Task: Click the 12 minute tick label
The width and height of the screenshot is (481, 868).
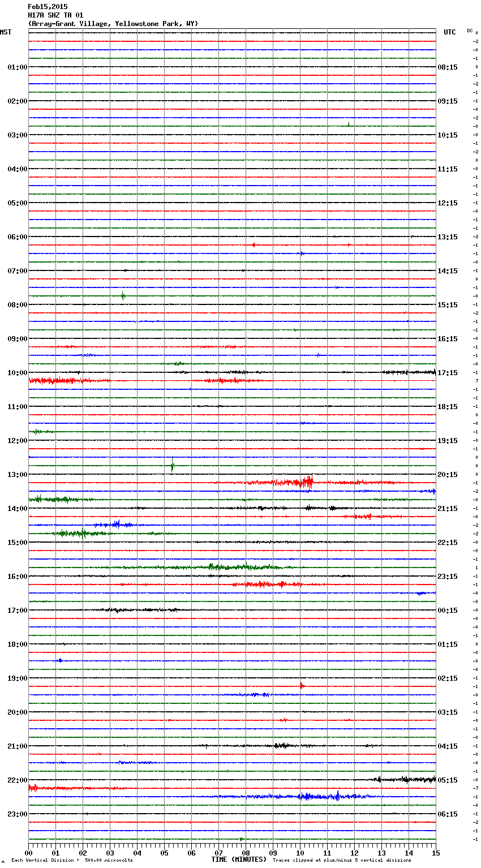Action: coord(354,853)
